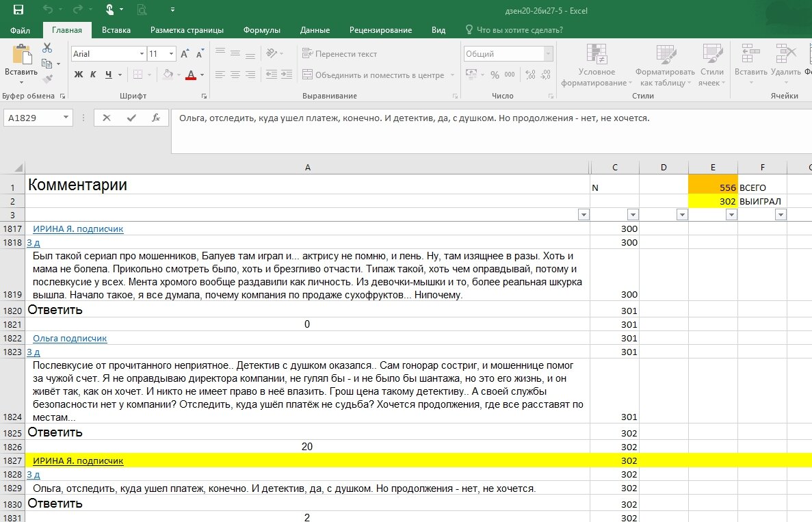Switch to the Формулы tab
The image size is (812, 522).
pos(262,30)
